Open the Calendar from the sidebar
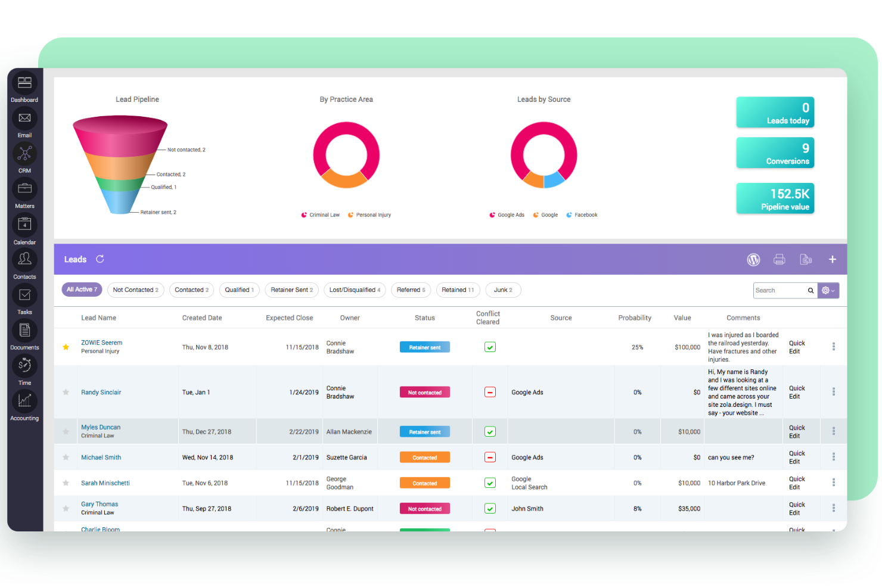 pyautogui.click(x=24, y=225)
